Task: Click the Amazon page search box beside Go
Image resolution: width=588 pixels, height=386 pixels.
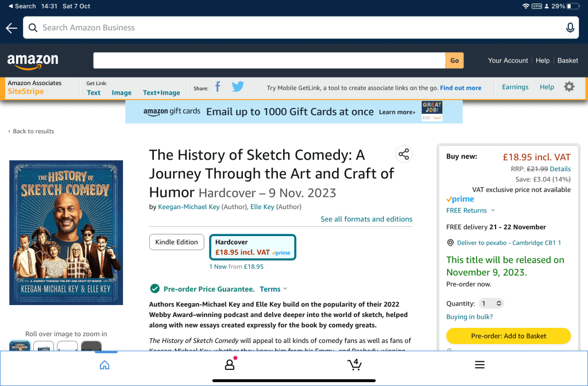Action: 269,60
